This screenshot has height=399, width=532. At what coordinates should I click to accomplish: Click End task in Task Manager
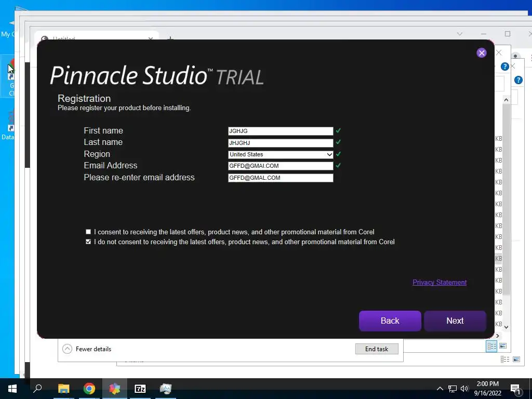[x=377, y=349]
